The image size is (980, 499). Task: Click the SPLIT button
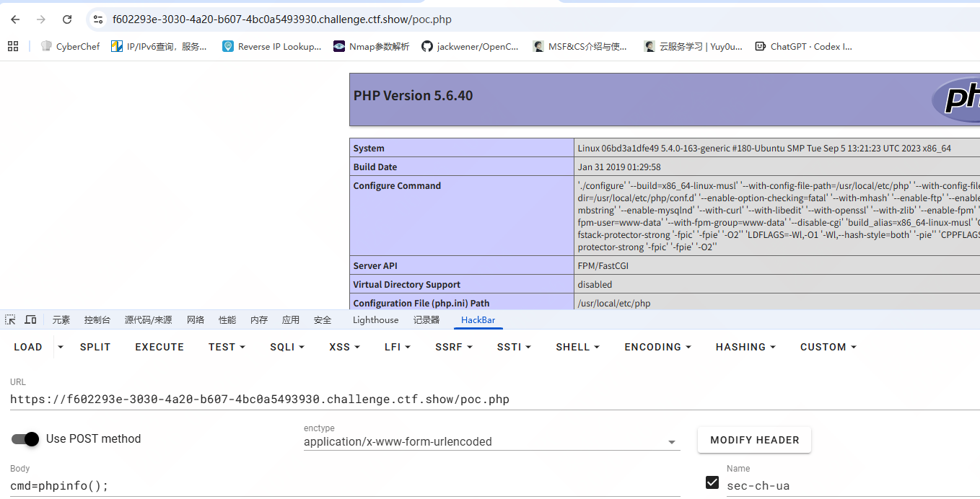95,347
